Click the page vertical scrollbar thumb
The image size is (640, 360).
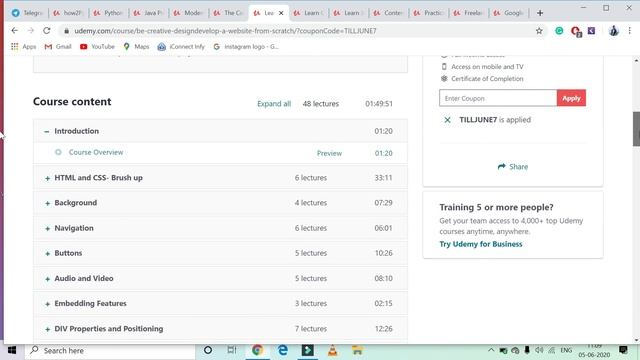click(x=636, y=129)
